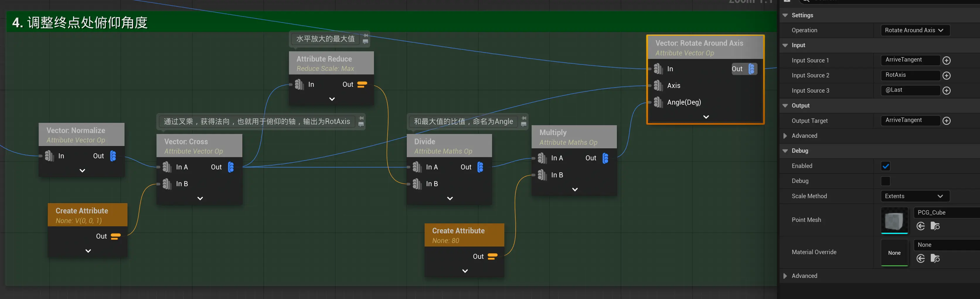Click the plus icon beside Input Source 1

pos(947,60)
